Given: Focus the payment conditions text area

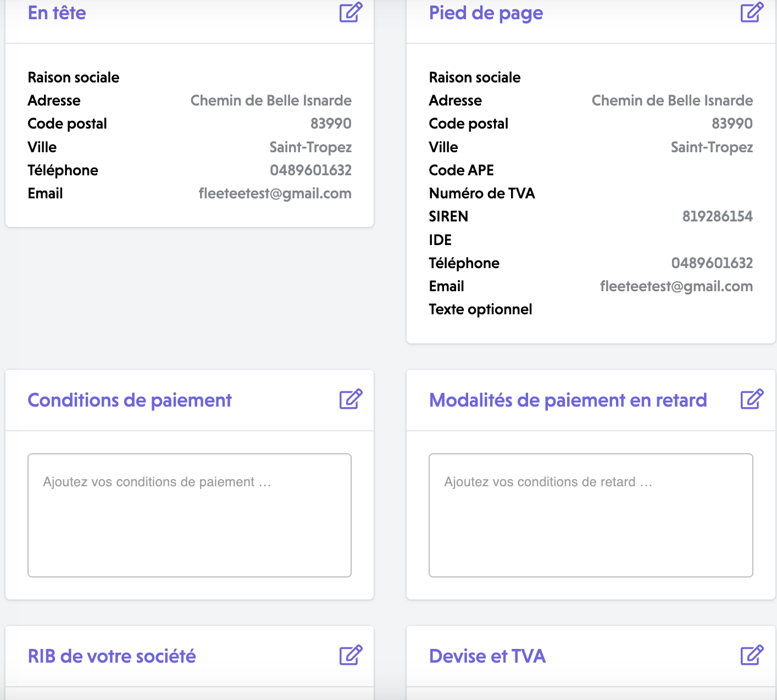Looking at the screenshot, I should [x=190, y=515].
